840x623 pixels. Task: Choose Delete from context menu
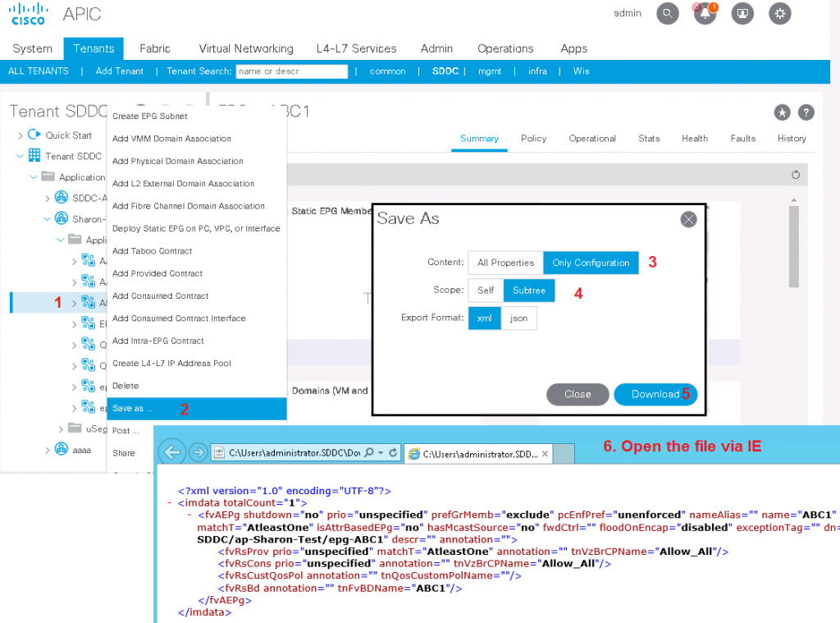(197, 386)
